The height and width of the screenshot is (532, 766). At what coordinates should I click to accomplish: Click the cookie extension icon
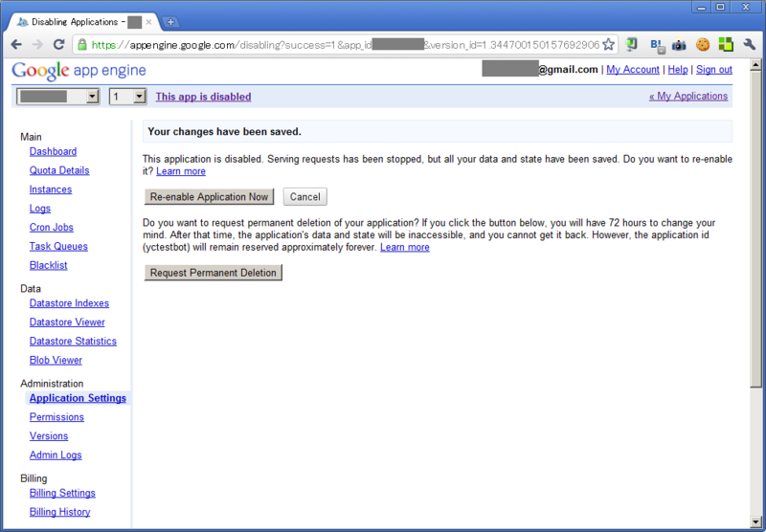click(x=703, y=45)
